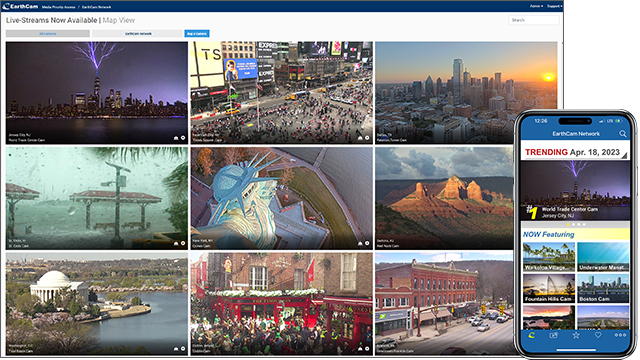The width and height of the screenshot is (640, 360).
Task: Open the Dallas sunset skyline camera feed
Action: pyautogui.click(x=466, y=93)
